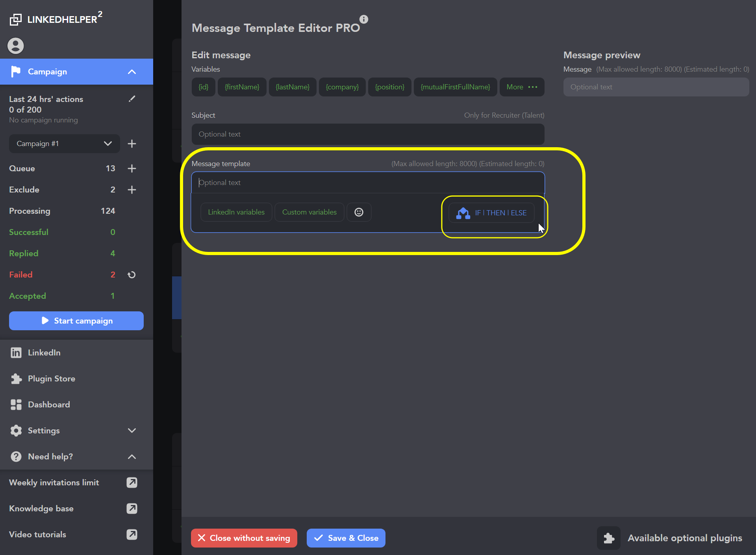756x555 pixels.
Task: Open the Campaign #1 dropdown
Action: [x=64, y=144]
